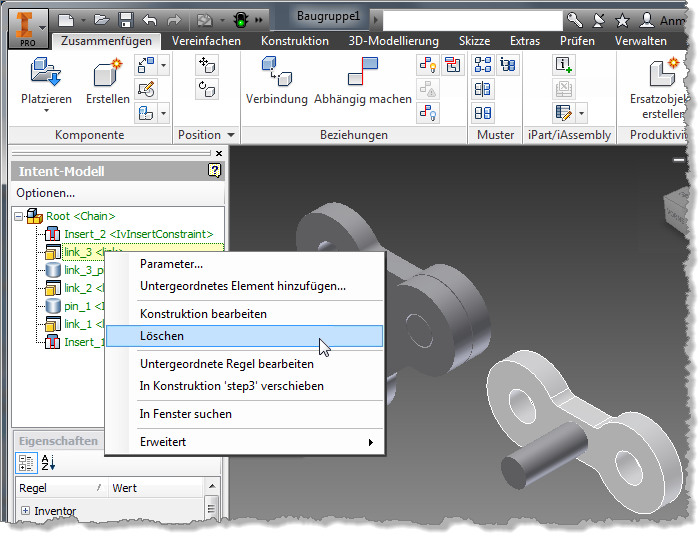Open the Platzieren dropdown arrow
This screenshot has height=534, width=699.
coord(46,111)
